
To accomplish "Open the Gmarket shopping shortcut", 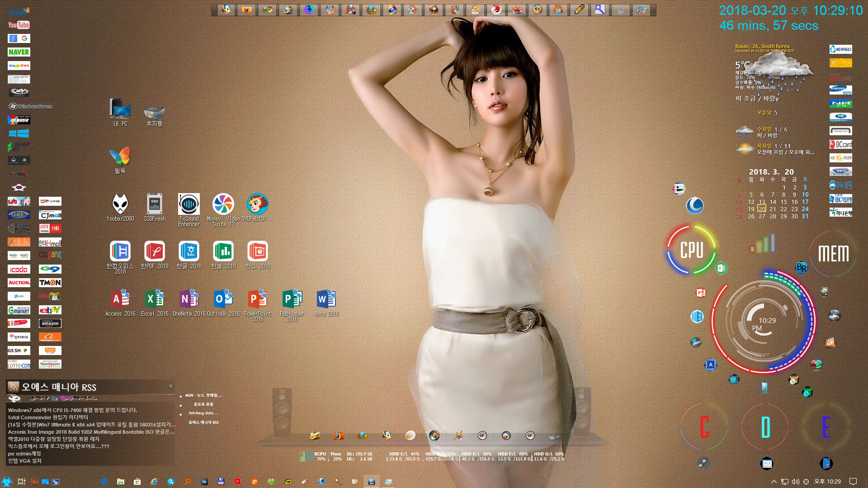I will [19, 310].
